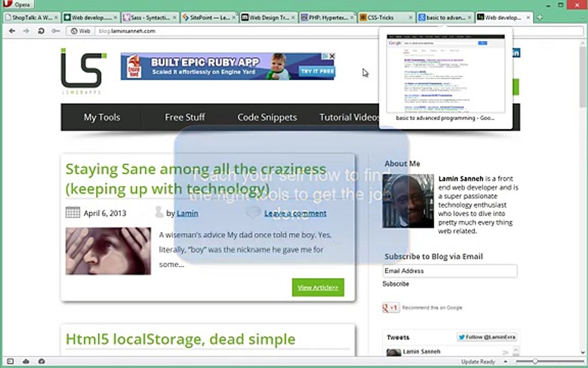Click the View Article>> button
The height and width of the screenshot is (368, 588).
[318, 287]
